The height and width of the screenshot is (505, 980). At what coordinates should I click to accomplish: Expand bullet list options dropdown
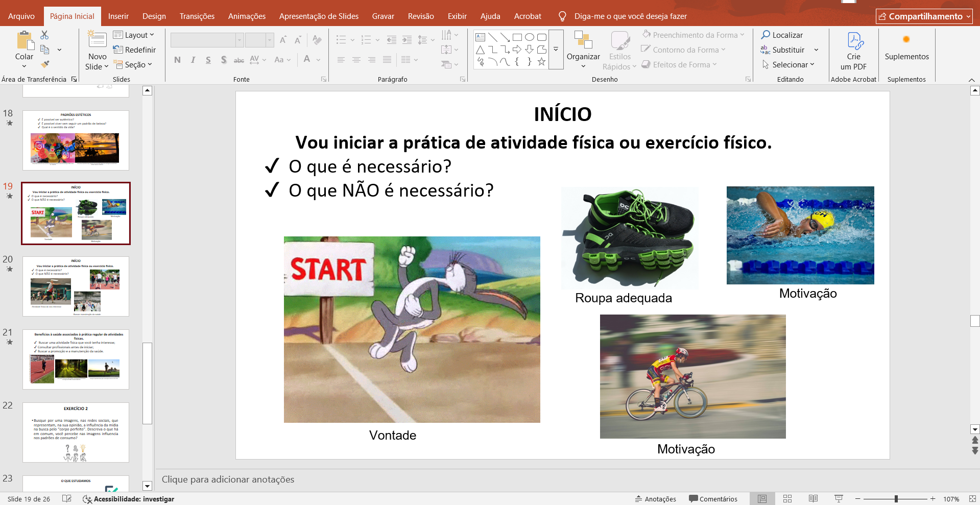[352, 40]
